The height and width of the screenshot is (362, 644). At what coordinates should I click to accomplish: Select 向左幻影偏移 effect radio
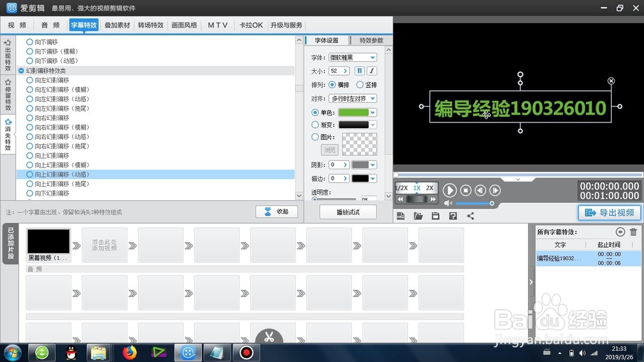30,80
